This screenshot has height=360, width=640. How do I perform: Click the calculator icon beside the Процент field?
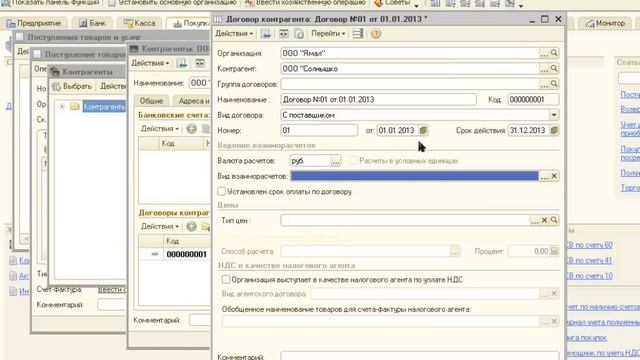click(x=554, y=251)
